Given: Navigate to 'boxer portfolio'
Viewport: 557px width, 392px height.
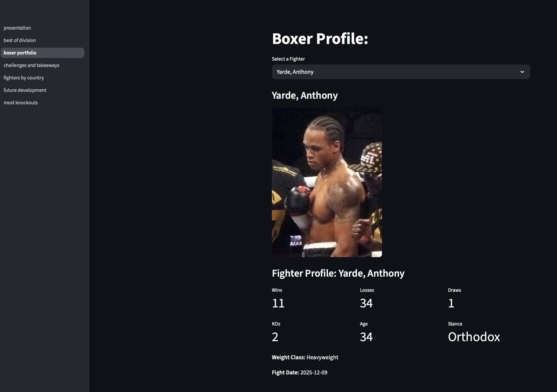Looking at the screenshot, I should pos(20,53).
